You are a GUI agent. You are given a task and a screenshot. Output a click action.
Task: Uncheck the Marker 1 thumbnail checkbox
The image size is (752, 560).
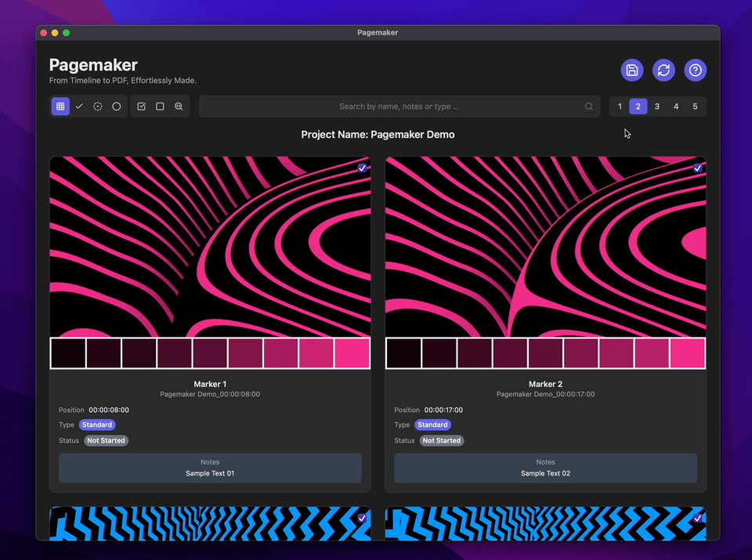tap(362, 168)
